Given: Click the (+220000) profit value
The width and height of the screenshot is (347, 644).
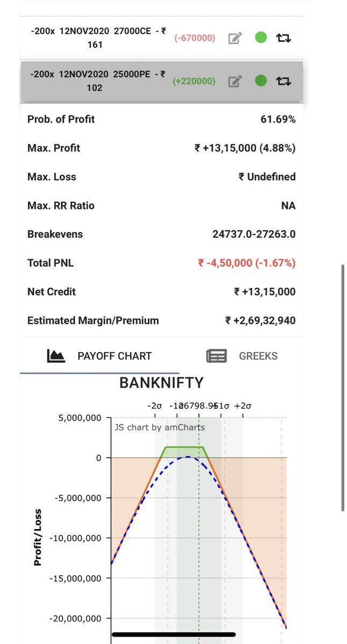Looking at the screenshot, I should [194, 81].
